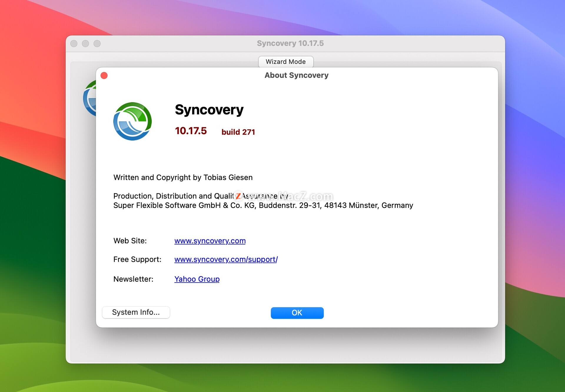
Task: Click the main window's greyed zoom button
Action: click(97, 44)
